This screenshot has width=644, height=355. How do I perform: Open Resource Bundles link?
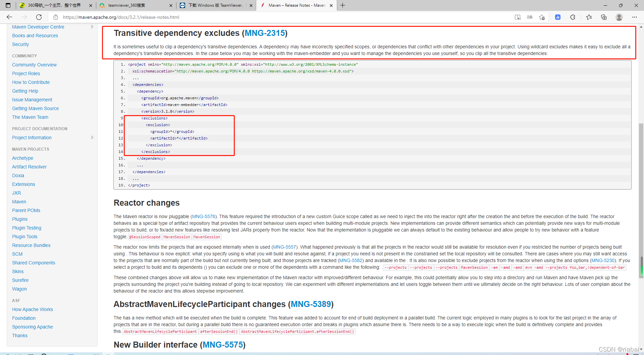click(x=31, y=245)
